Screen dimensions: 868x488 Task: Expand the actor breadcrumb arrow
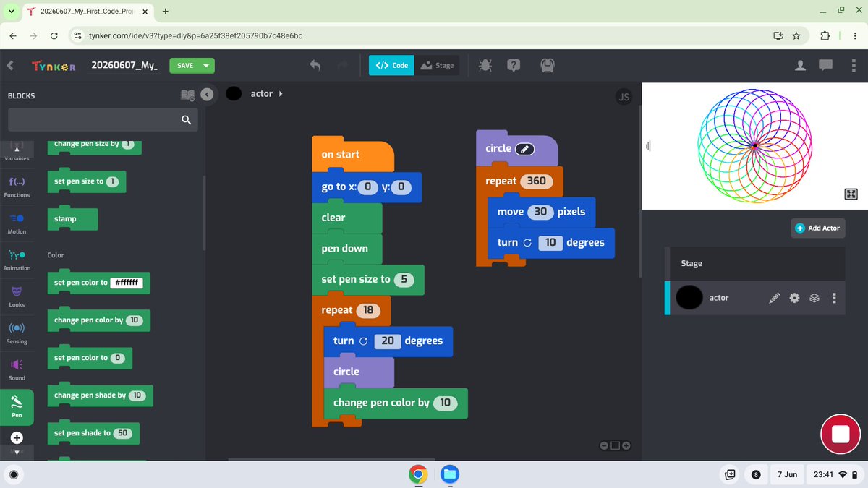[280, 94]
